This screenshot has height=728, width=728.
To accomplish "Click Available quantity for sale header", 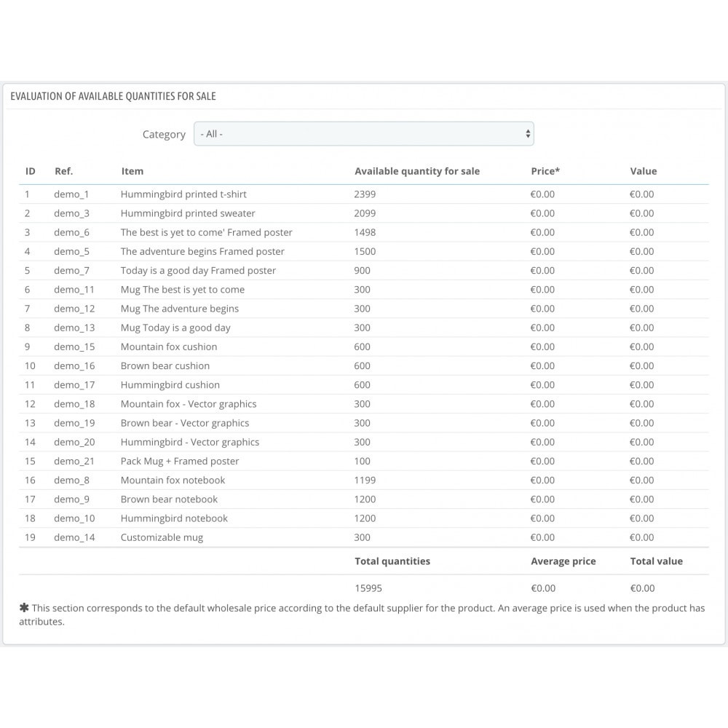I will [417, 171].
